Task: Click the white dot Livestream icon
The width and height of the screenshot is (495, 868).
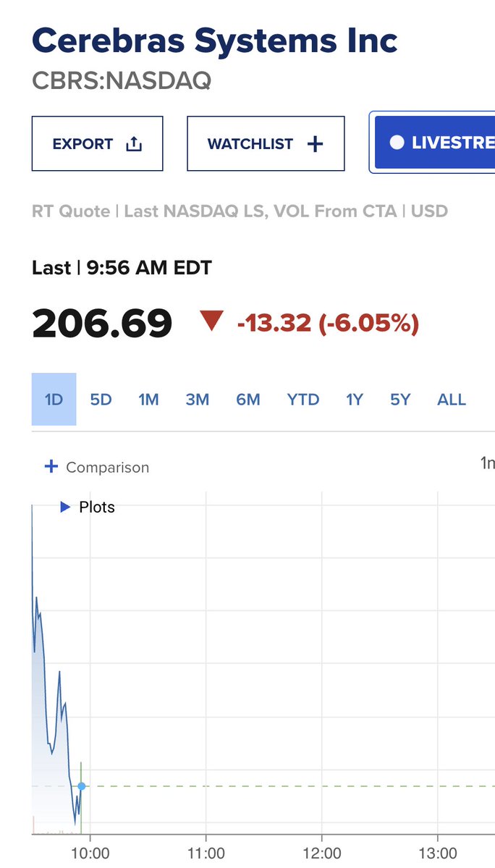Action: (397, 143)
